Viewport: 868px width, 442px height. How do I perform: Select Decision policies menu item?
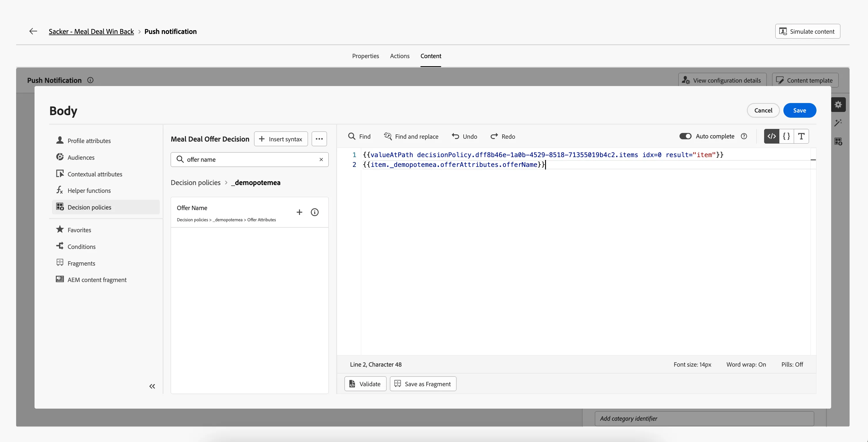click(x=106, y=207)
